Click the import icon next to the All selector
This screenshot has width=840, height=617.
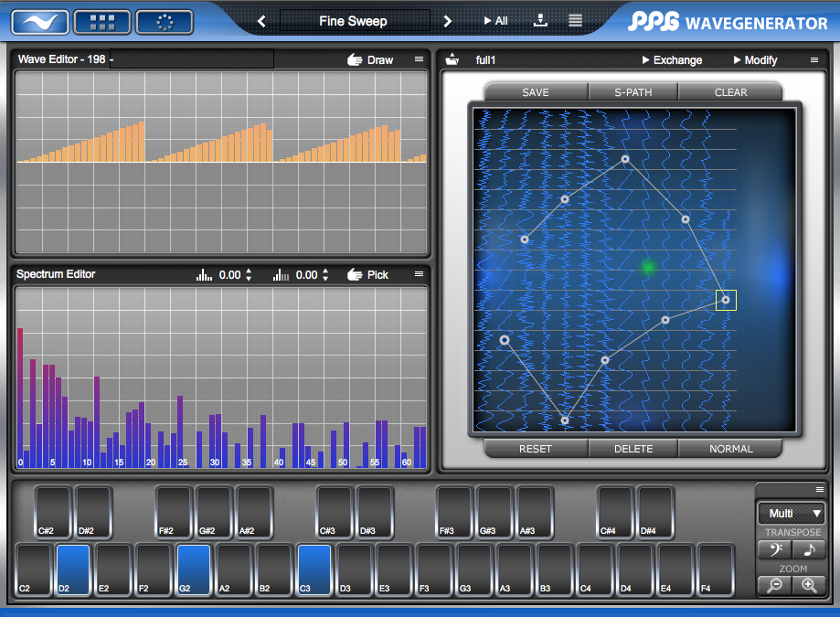point(539,20)
